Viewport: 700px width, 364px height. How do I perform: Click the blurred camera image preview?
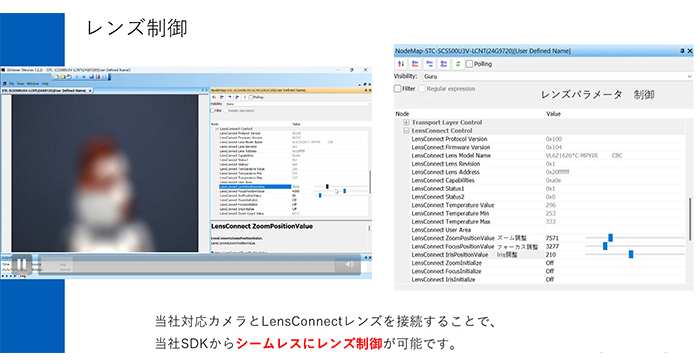pyautogui.click(x=105, y=173)
